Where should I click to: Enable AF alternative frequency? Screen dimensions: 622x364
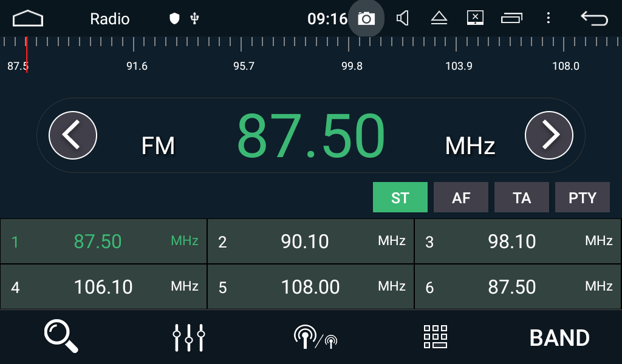pos(460,198)
